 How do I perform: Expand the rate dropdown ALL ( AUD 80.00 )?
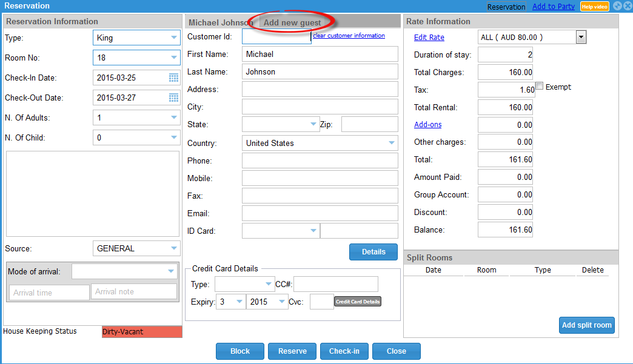532,37
